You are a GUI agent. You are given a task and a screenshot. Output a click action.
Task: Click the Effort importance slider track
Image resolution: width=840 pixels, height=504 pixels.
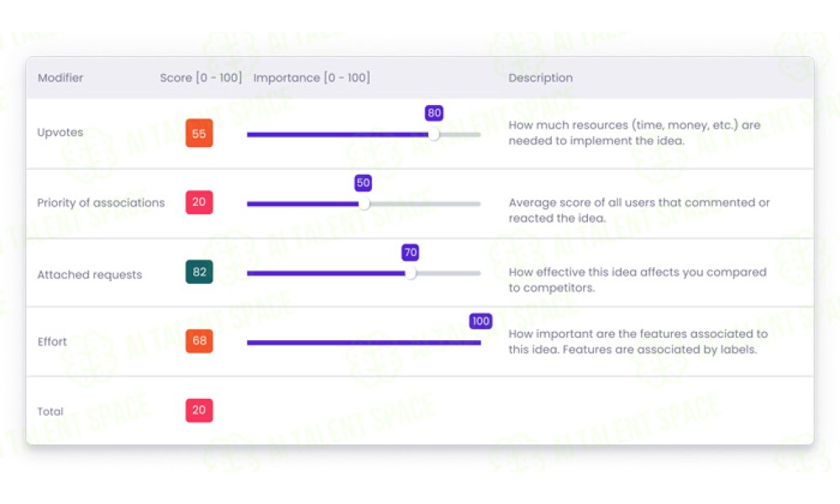[364, 342]
